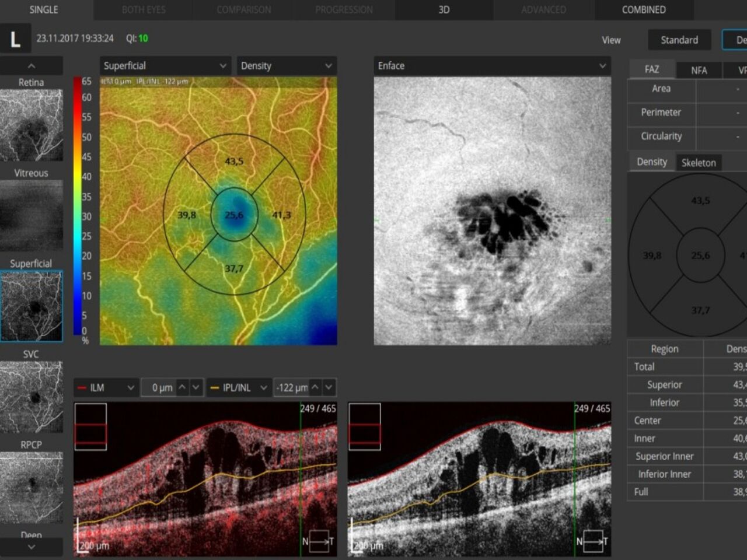
Task: Select the Density grid tab
Action: pyautogui.click(x=652, y=162)
